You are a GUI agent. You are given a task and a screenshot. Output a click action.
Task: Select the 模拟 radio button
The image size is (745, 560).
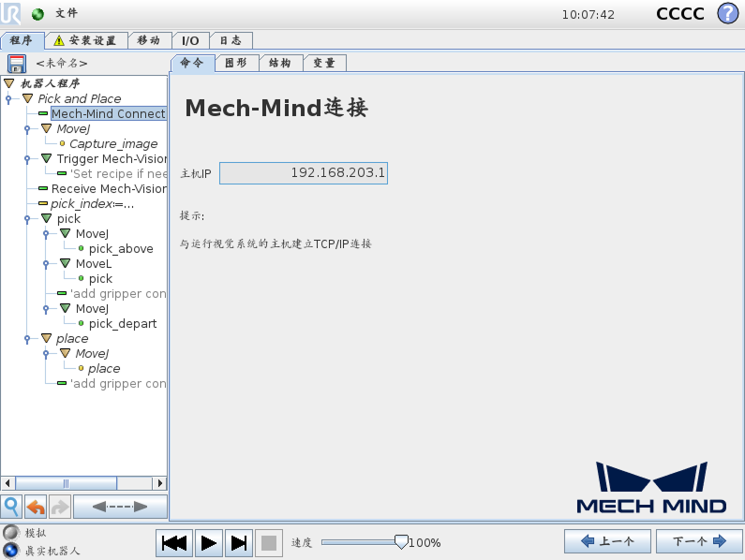(x=10, y=533)
